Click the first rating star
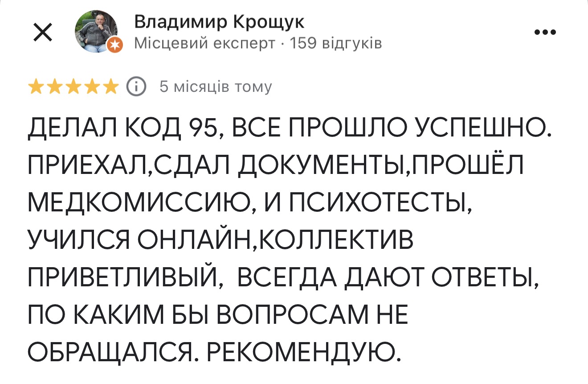This screenshot has width=588, height=384. 36,87
